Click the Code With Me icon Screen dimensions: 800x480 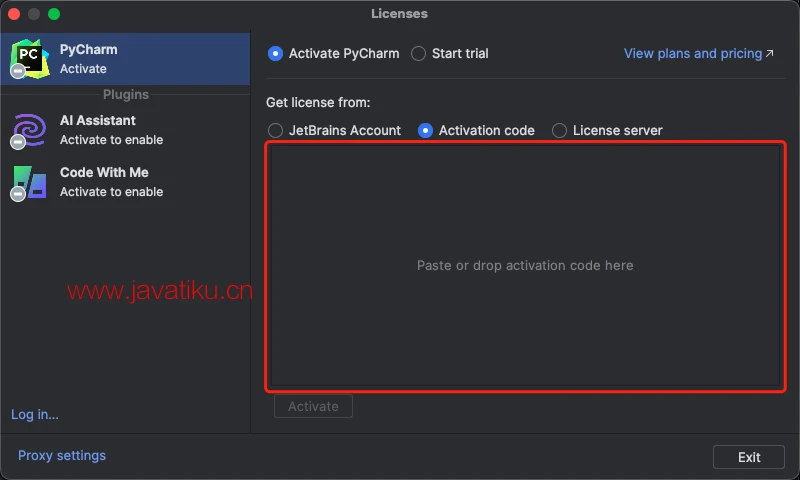coord(30,182)
